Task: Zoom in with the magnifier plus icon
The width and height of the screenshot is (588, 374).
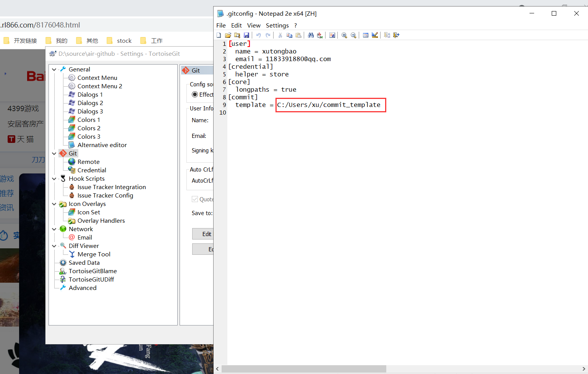Action: (x=344, y=35)
